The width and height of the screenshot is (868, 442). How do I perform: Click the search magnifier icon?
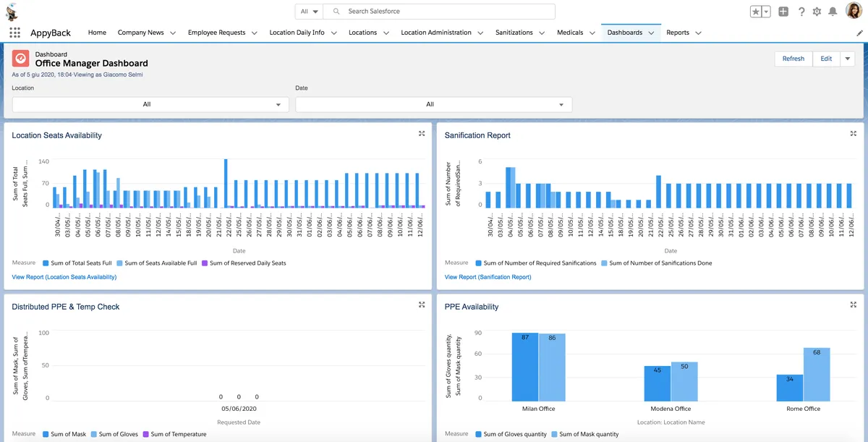point(336,12)
